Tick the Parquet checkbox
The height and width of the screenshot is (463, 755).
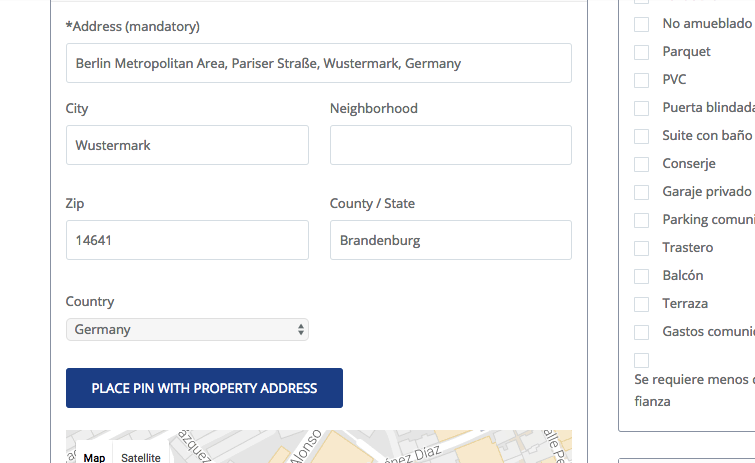pos(641,52)
